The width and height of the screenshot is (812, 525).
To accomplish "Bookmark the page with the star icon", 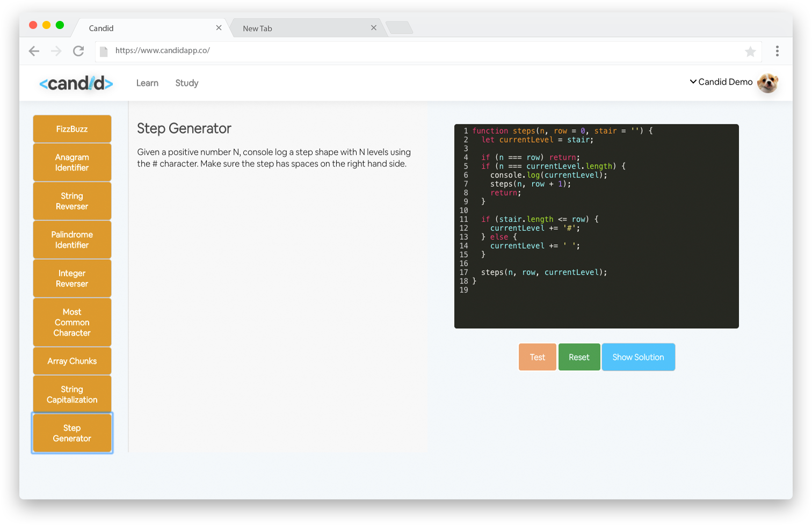I will pyautogui.click(x=750, y=52).
